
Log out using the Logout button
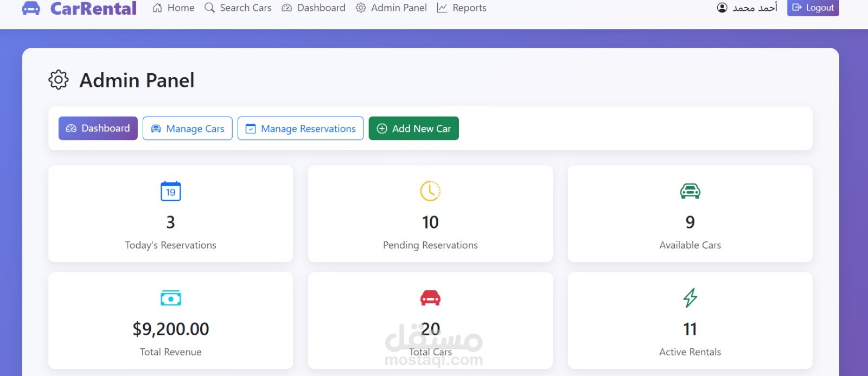tap(813, 8)
